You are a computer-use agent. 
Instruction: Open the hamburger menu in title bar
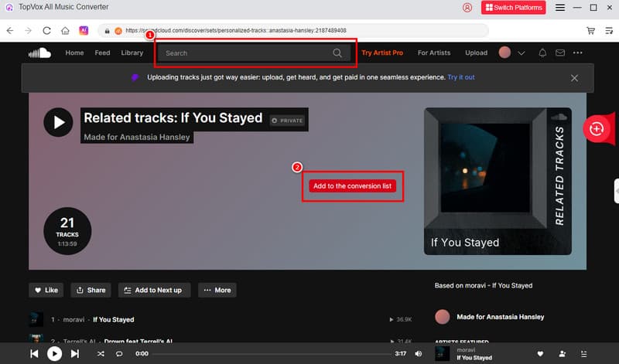tap(559, 8)
